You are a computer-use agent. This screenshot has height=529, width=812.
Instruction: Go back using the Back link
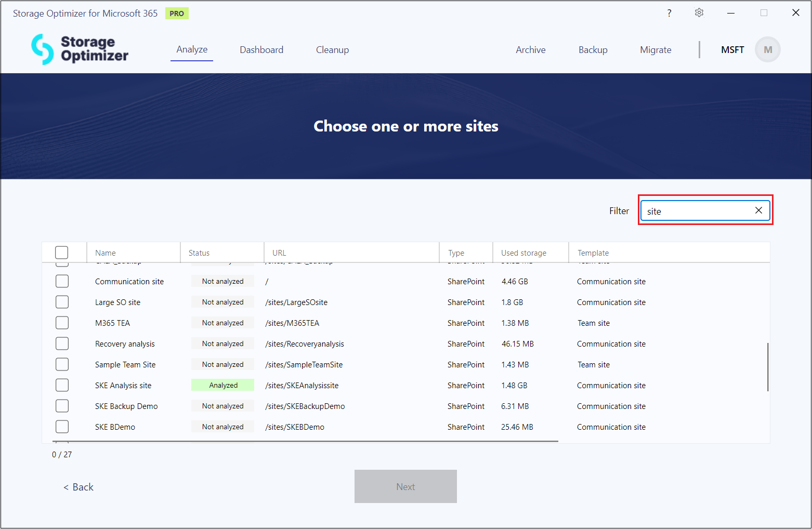pos(78,487)
